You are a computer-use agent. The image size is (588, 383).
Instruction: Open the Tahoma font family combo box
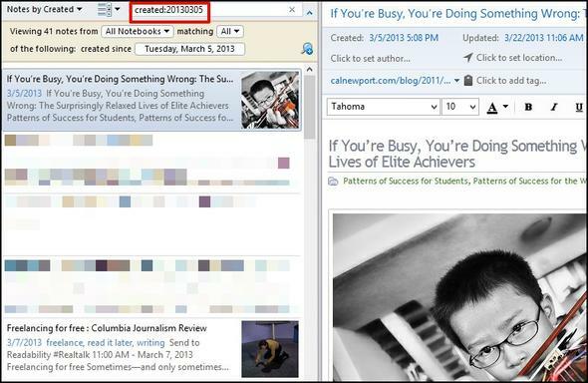(x=384, y=107)
